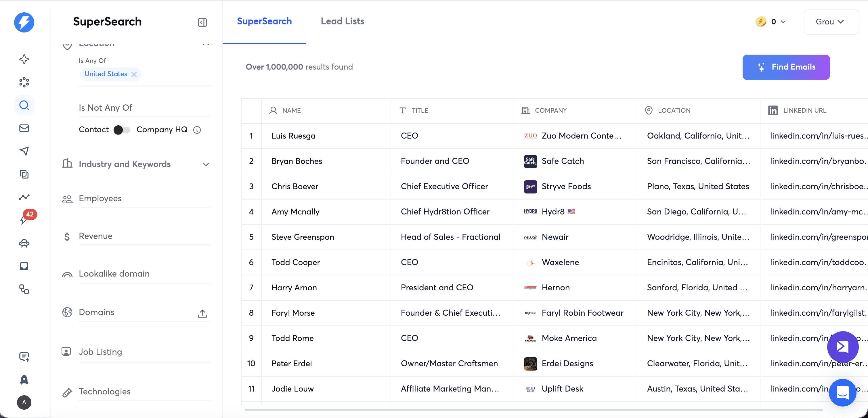Click the Safe Catch company logo
The image size is (868, 418).
point(530,161)
